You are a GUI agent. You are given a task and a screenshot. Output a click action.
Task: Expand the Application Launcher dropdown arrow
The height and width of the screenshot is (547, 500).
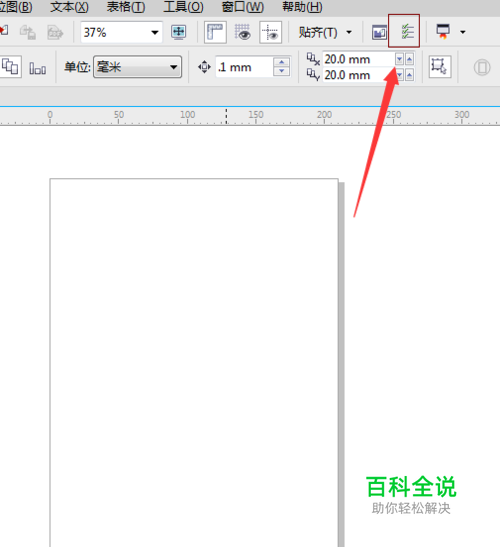[x=463, y=32]
